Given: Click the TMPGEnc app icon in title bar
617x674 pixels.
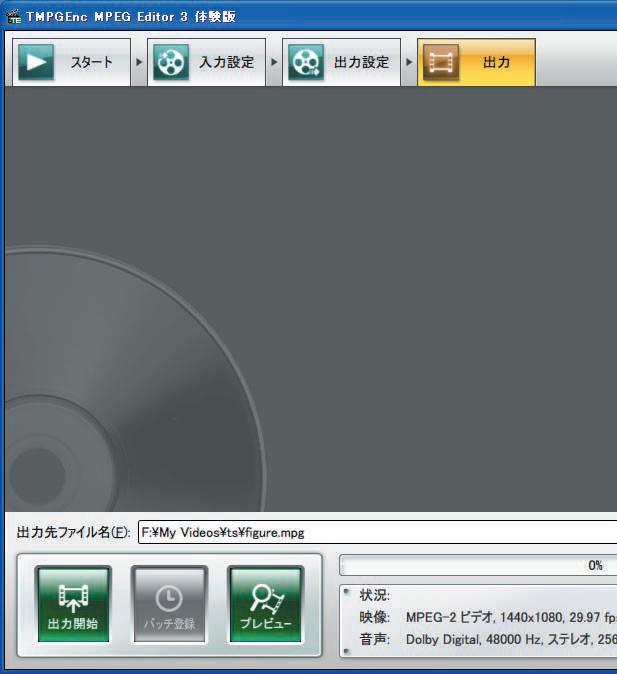Looking at the screenshot, I should coord(14,17).
